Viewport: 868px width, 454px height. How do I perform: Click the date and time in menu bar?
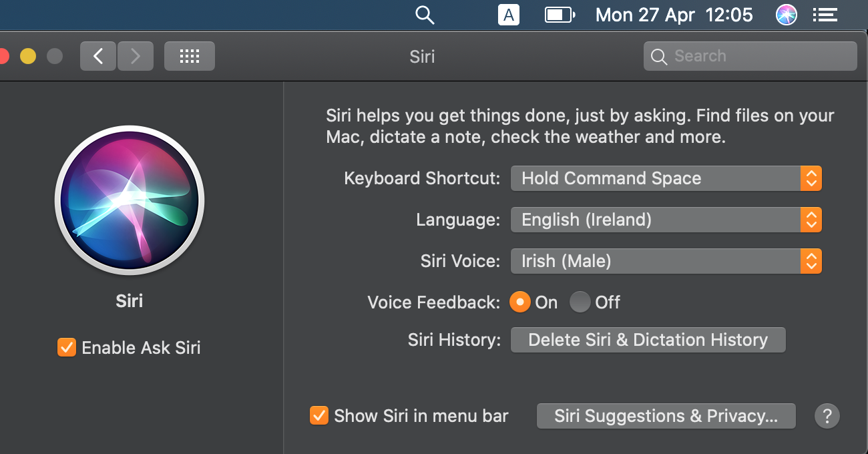point(674,15)
